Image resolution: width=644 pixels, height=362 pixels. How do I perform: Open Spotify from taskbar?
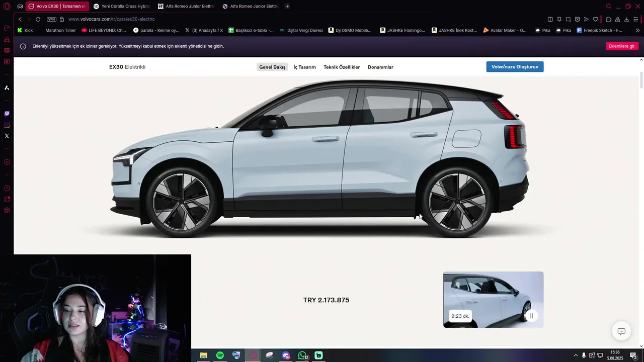(x=220, y=355)
